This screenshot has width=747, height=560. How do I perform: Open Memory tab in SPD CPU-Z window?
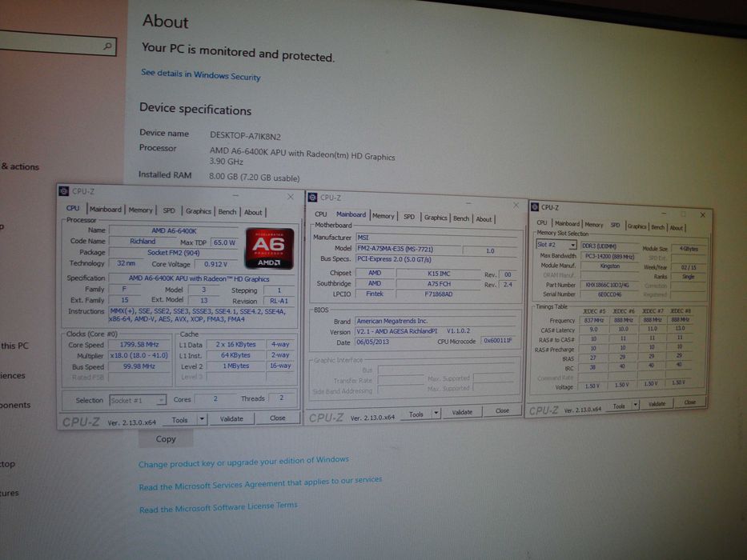[594, 224]
